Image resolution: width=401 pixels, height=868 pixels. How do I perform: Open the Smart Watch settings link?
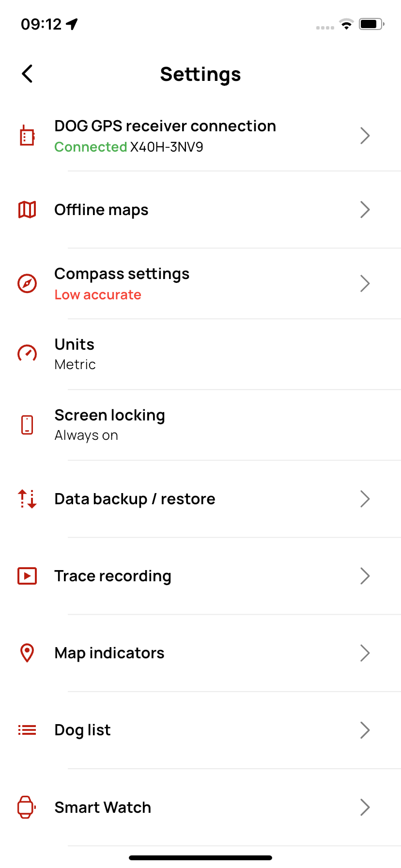[x=103, y=807]
